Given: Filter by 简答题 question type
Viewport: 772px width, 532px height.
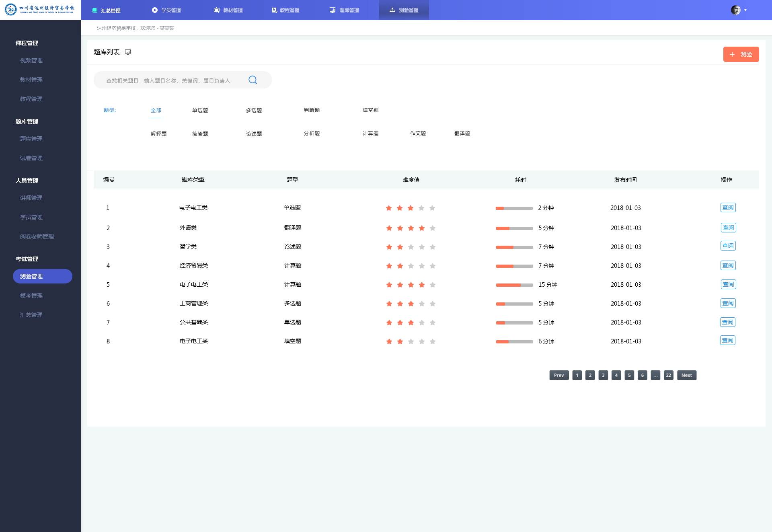Looking at the screenshot, I should 200,134.
